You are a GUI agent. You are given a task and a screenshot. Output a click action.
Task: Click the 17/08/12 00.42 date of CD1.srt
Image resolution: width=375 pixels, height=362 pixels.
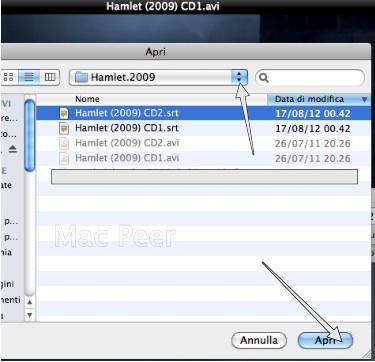(313, 129)
